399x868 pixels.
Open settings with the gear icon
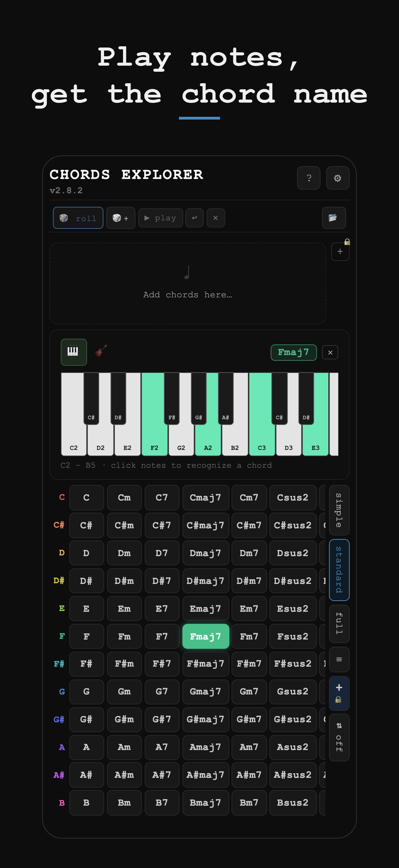click(x=337, y=178)
